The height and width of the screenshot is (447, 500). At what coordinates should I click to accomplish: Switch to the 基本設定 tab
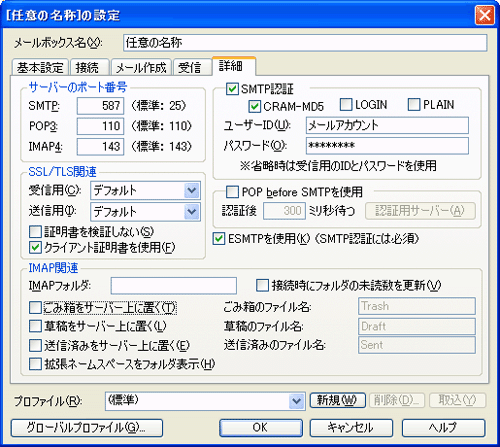(40, 68)
